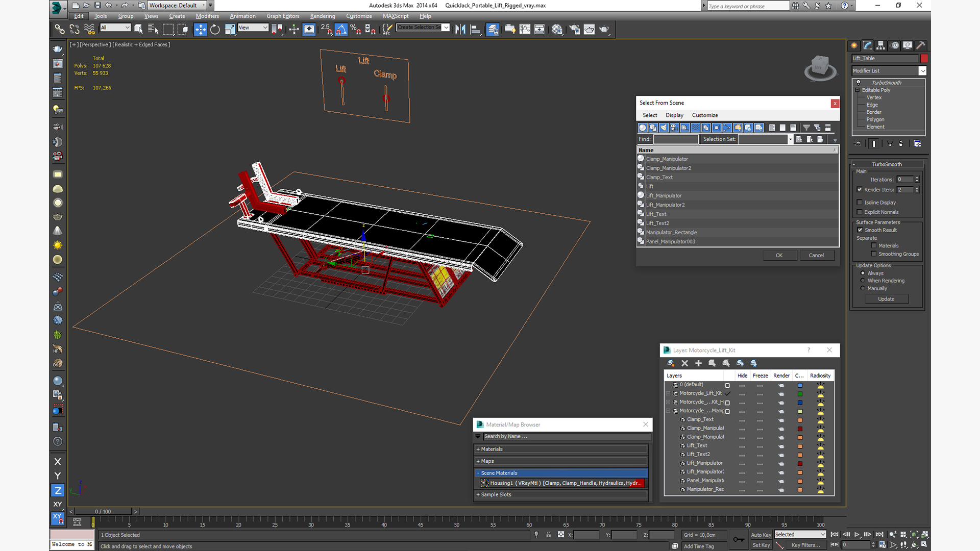Screen dimensions: 980x551
Task: Open the Hierarchy command panel tab
Action: (880, 45)
